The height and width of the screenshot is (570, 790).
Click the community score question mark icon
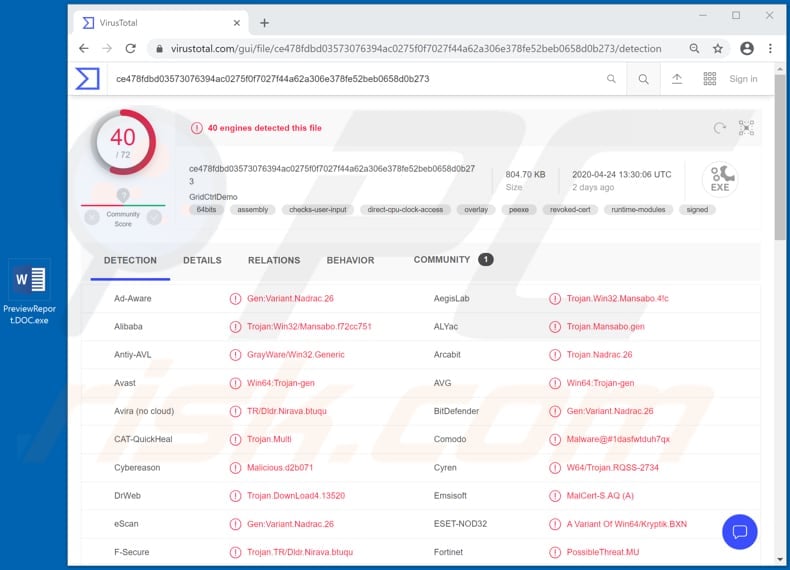click(123, 195)
